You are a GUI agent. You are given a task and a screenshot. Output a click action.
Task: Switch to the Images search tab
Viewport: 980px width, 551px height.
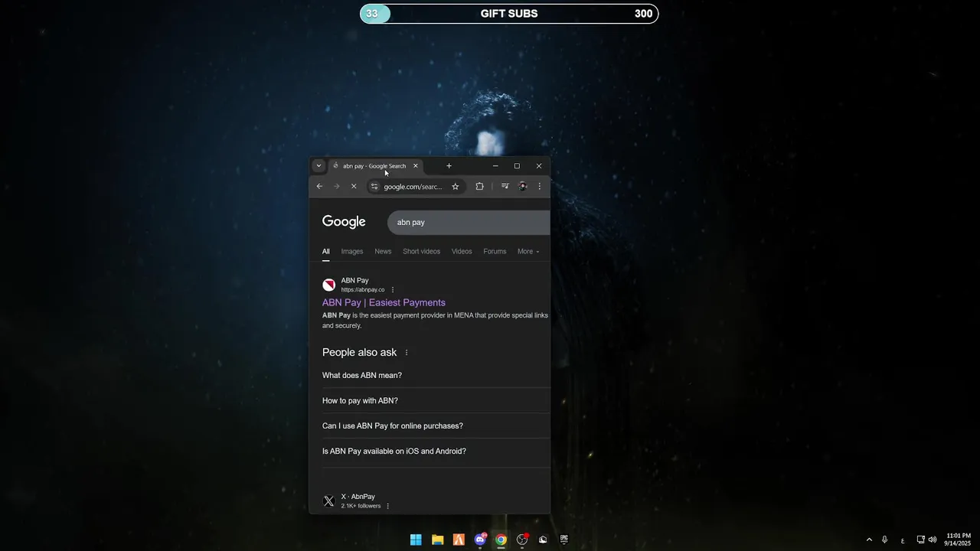click(352, 251)
